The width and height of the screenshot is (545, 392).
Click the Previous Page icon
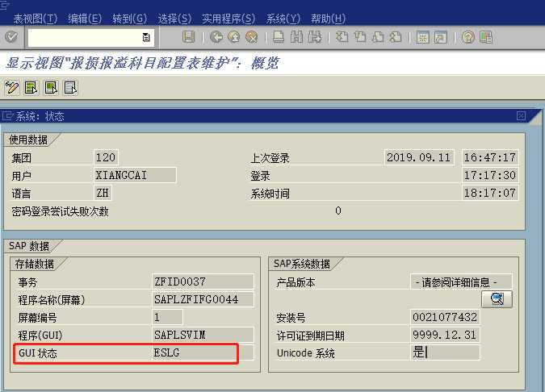[360, 37]
